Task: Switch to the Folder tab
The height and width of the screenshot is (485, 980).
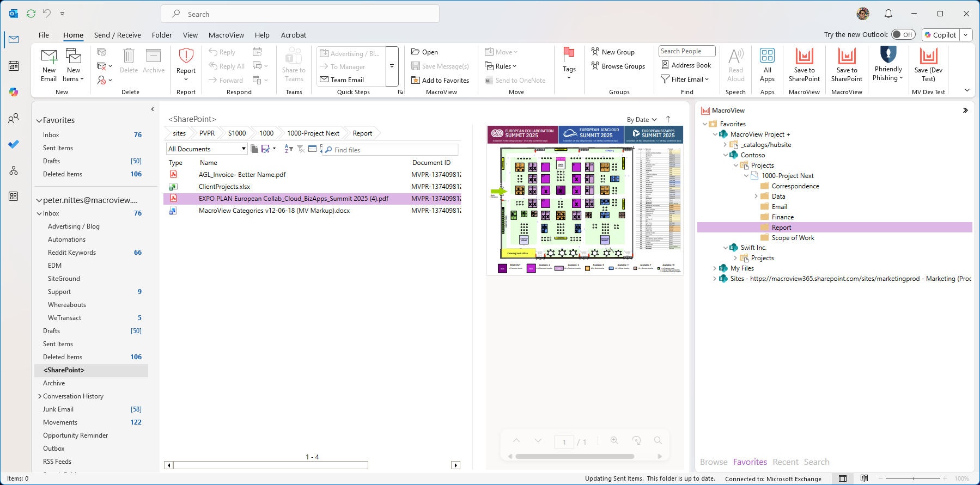Action: (162, 35)
